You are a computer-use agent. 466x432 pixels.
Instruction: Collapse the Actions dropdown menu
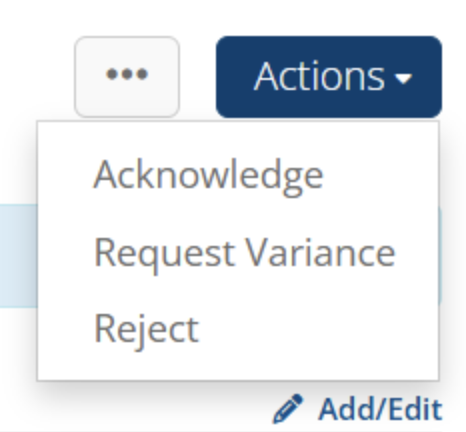click(x=329, y=77)
